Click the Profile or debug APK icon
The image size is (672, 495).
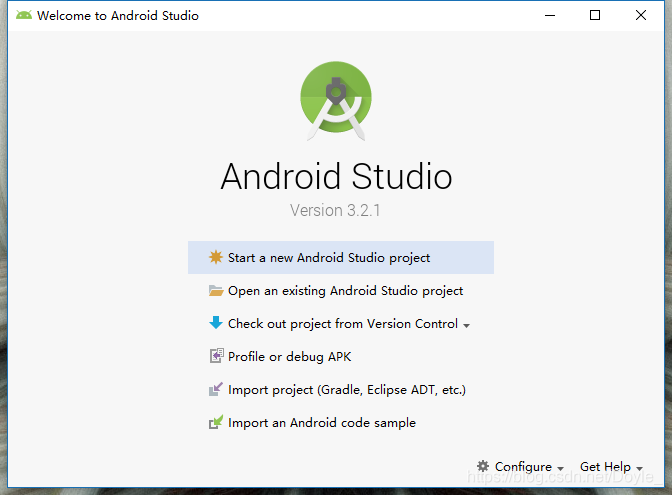pyautogui.click(x=216, y=356)
